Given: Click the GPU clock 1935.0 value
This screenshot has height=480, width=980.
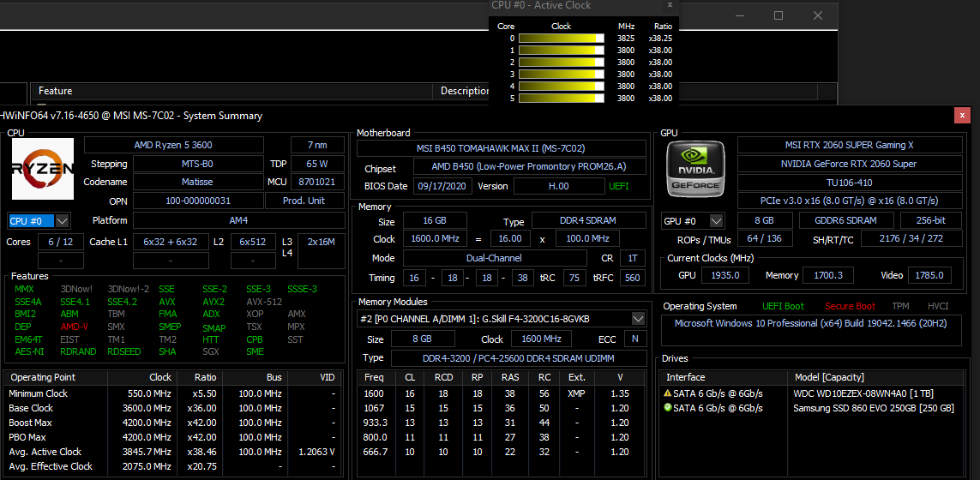Looking at the screenshot, I should coord(725,275).
